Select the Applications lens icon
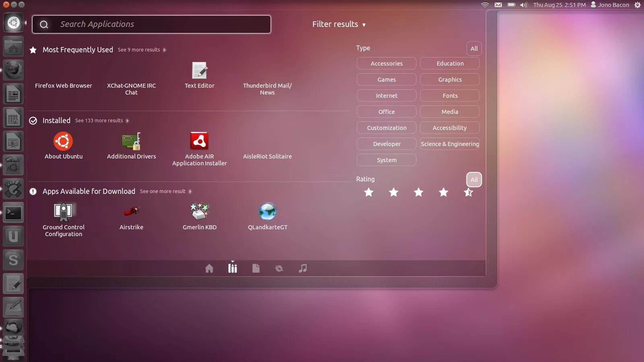 pos(233,268)
